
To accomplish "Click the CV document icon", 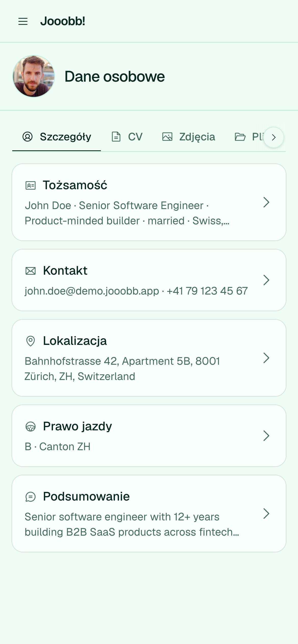I will (116, 137).
